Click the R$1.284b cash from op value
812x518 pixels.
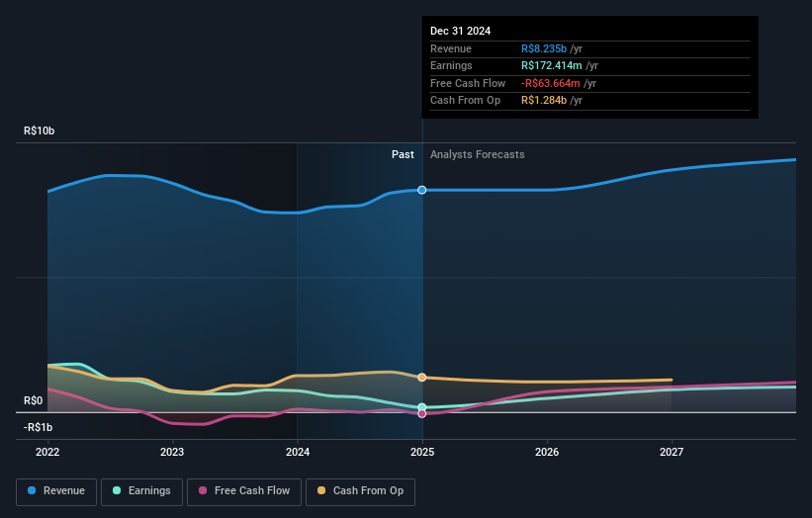point(544,101)
